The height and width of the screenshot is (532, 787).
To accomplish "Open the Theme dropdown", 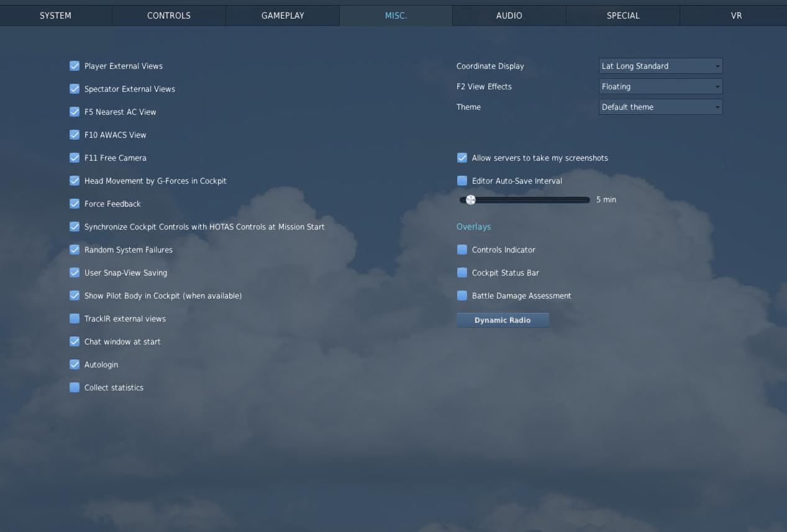I will click(660, 107).
